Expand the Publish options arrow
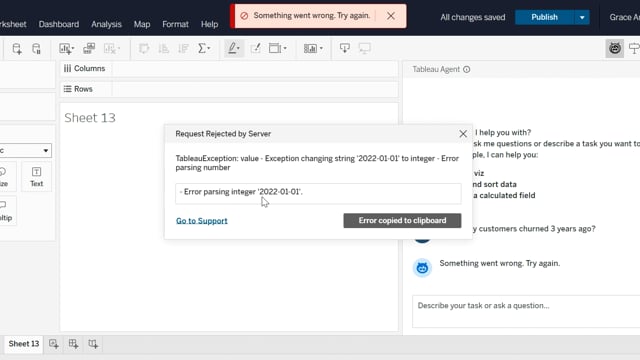640x360 pixels. point(582,17)
